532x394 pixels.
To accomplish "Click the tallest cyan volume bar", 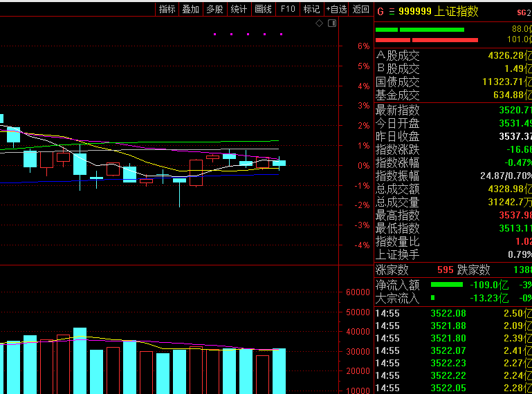I will [x=80, y=361].
